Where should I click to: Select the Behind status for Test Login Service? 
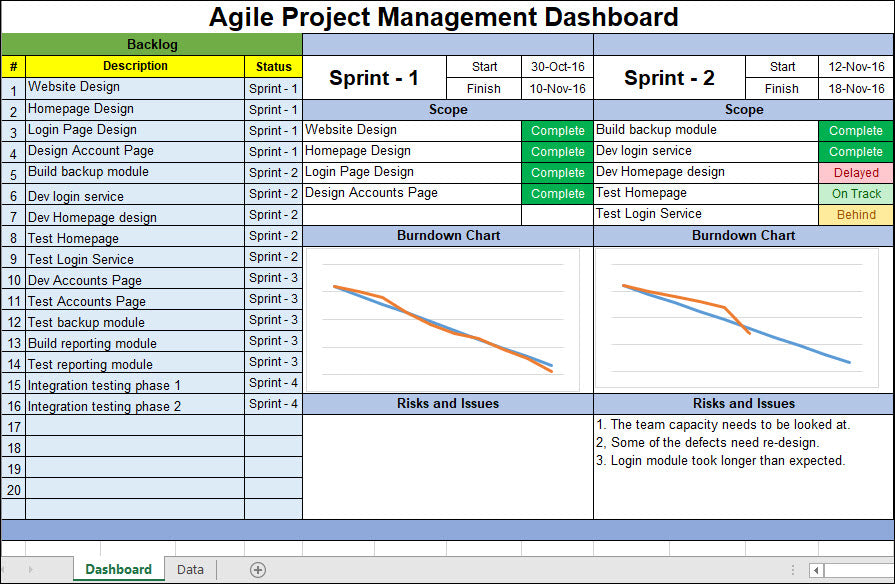point(856,214)
